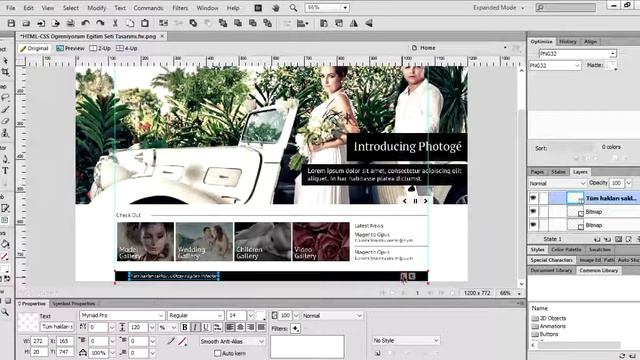Add a filter with the plus button
This screenshot has height=360, width=640.
coord(295,329)
